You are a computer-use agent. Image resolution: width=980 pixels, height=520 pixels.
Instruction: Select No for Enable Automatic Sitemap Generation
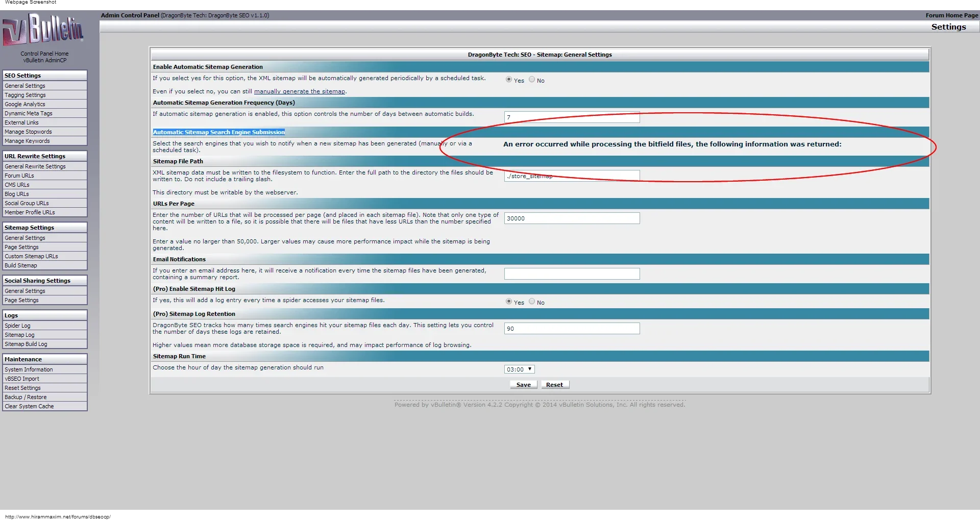pos(532,80)
